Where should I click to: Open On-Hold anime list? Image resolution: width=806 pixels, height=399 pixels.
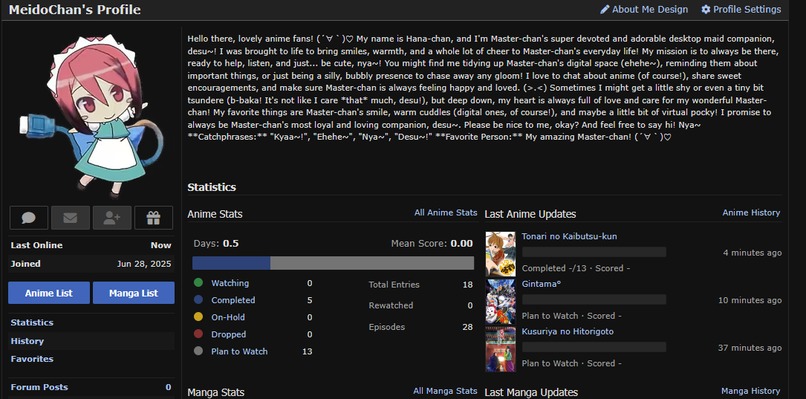(228, 317)
